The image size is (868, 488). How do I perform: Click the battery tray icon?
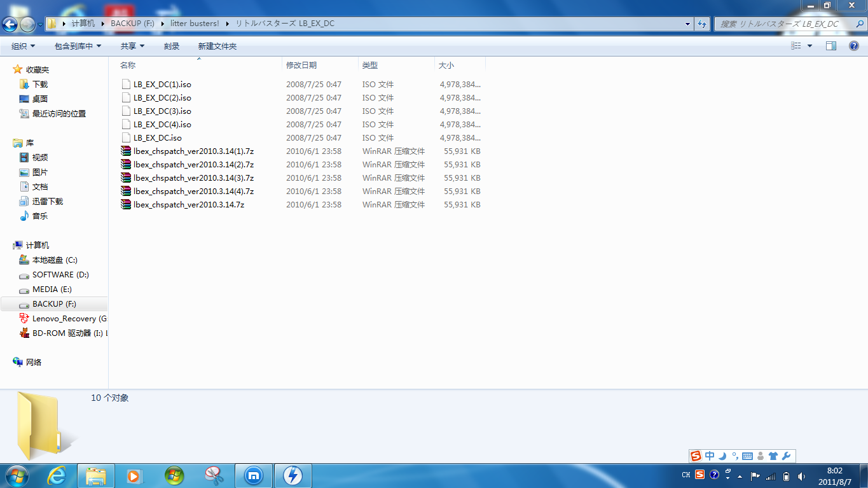[x=786, y=475]
